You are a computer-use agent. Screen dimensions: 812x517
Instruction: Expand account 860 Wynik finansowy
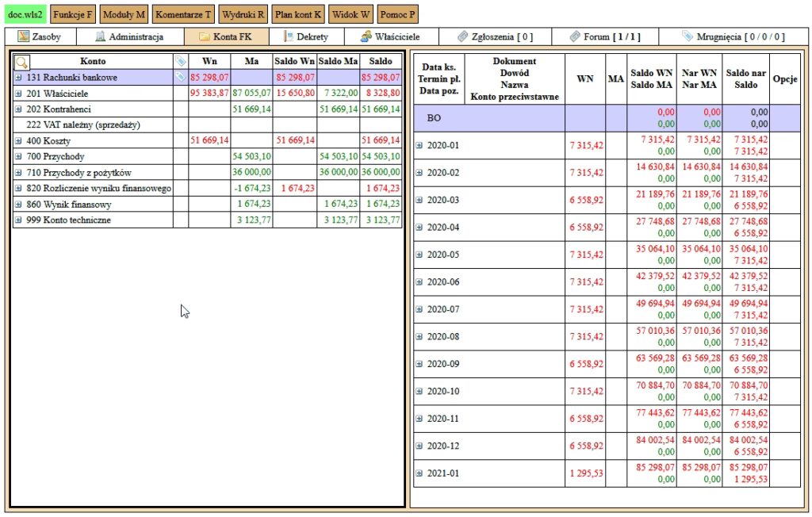pos(19,205)
